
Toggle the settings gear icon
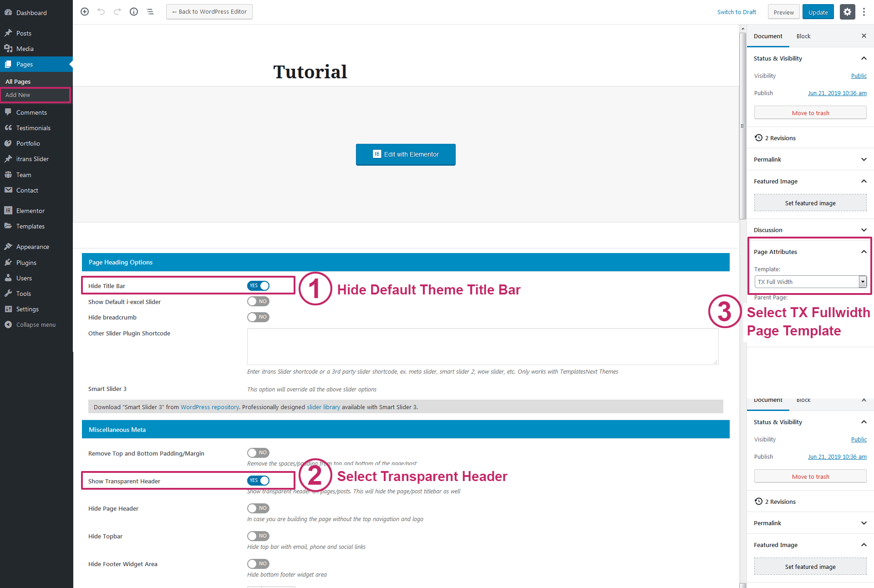[847, 12]
